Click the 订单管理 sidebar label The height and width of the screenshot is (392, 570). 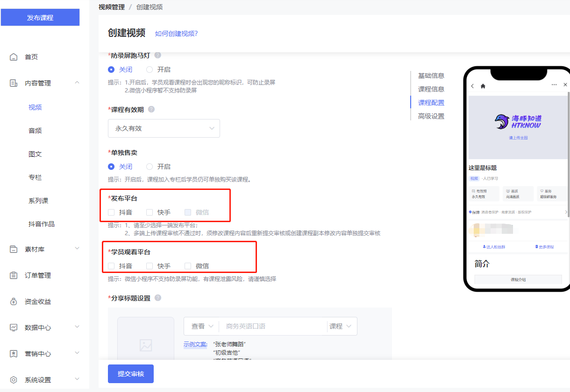click(x=38, y=275)
